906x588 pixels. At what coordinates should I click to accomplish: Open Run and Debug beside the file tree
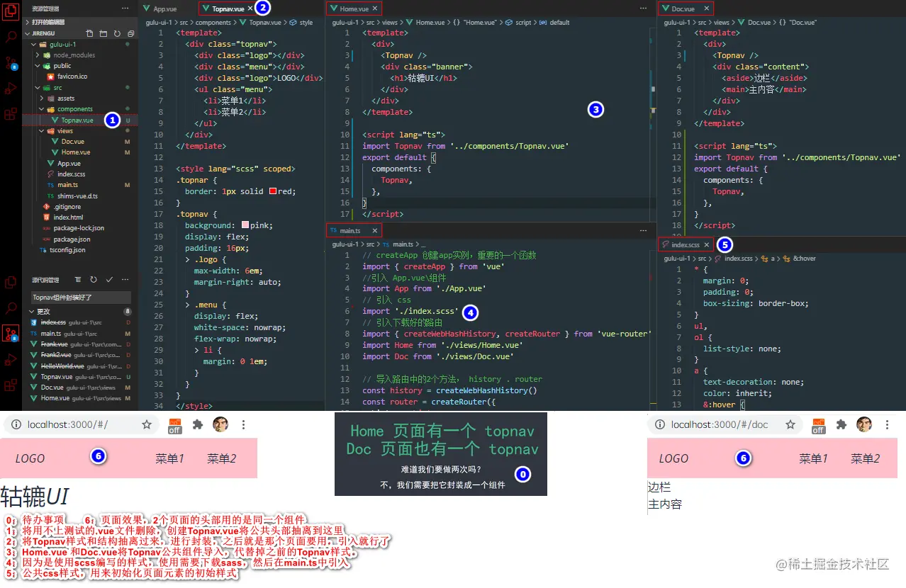(11, 89)
